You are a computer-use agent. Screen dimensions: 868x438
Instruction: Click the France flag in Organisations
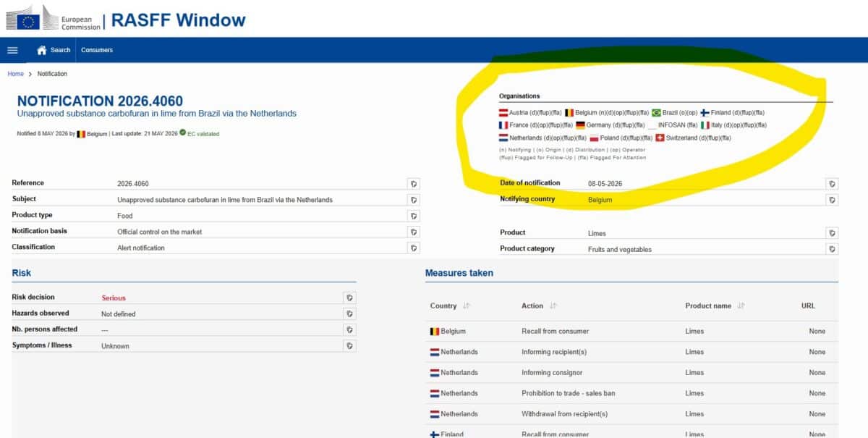(x=503, y=125)
